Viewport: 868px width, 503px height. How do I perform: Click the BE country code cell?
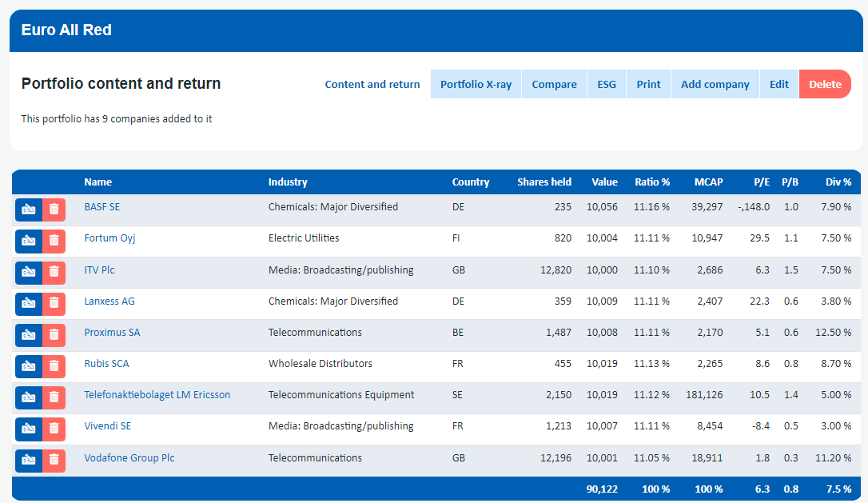(x=458, y=333)
